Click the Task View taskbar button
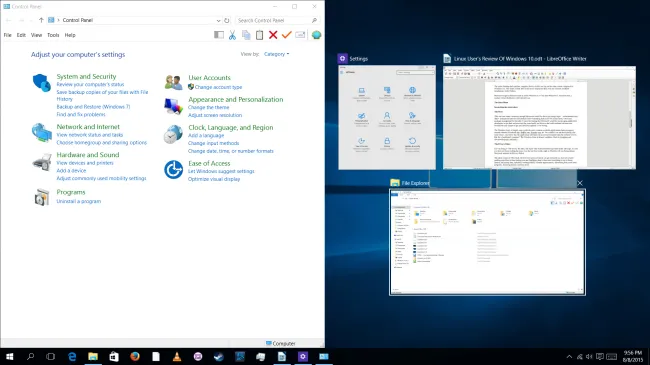 (x=51, y=357)
